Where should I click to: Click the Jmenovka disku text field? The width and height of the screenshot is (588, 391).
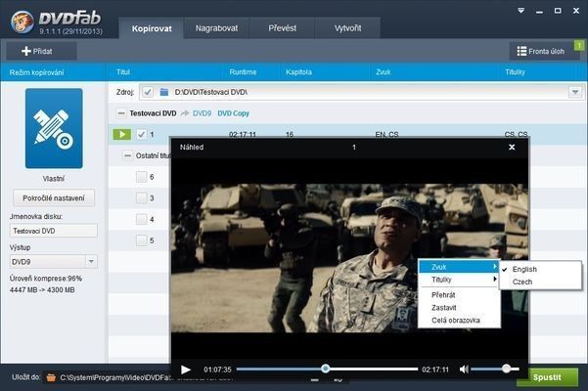point(54,231)
